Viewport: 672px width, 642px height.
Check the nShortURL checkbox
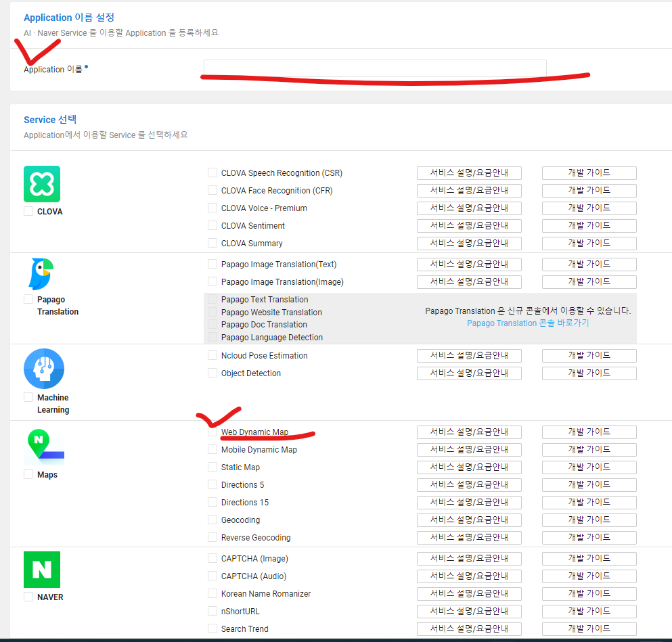click(x=212, y=611)
